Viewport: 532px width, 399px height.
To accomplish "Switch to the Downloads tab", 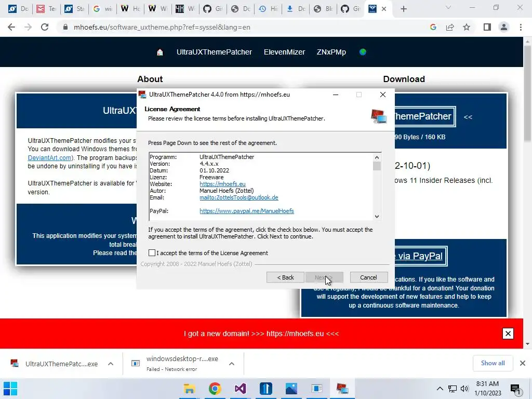I will pyautogui.click(x=296, y=9).
